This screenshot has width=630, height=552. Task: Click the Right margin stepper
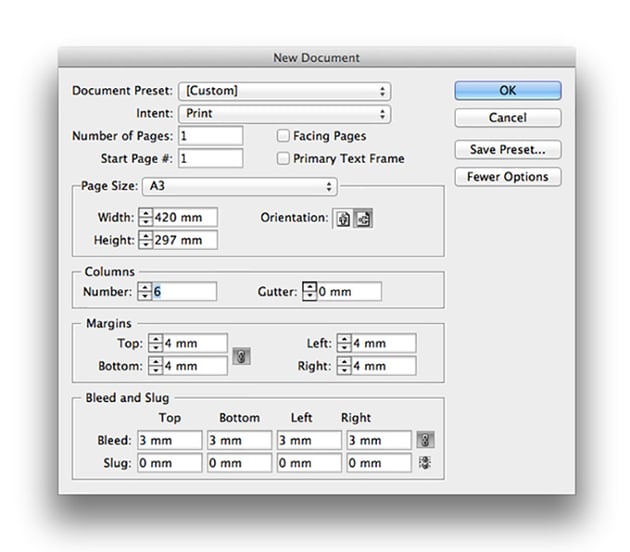344,366
